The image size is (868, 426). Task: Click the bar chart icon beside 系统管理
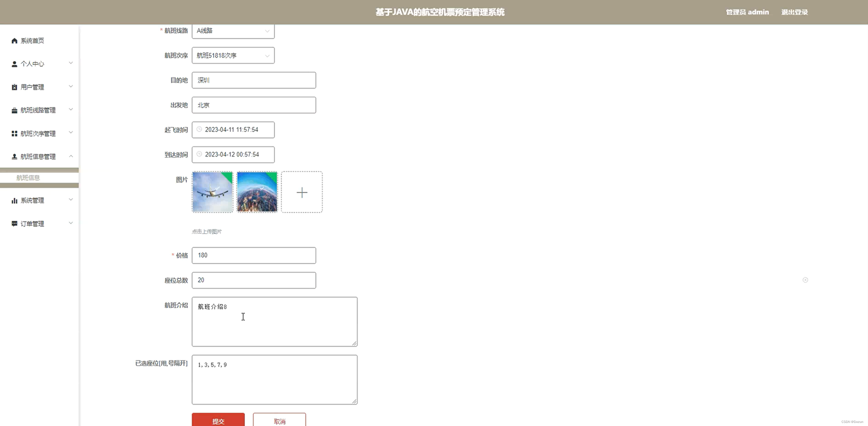(x=14, y=201)
